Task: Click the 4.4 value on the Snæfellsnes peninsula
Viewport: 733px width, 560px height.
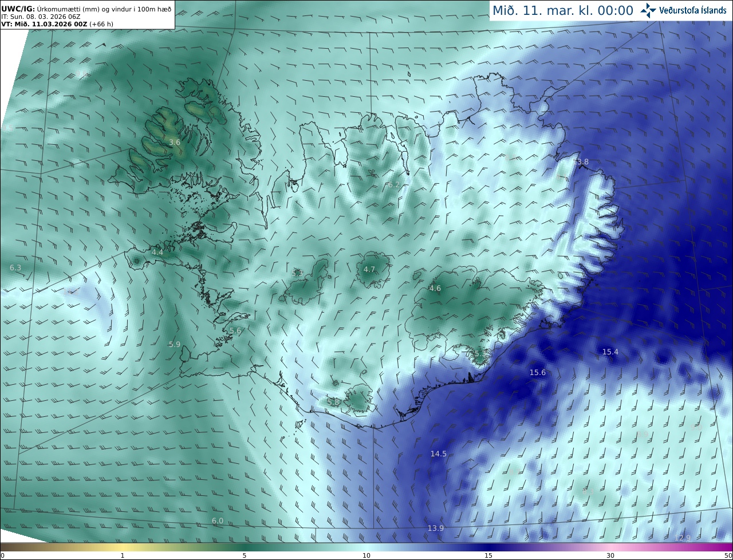Action: click(157, 252)
